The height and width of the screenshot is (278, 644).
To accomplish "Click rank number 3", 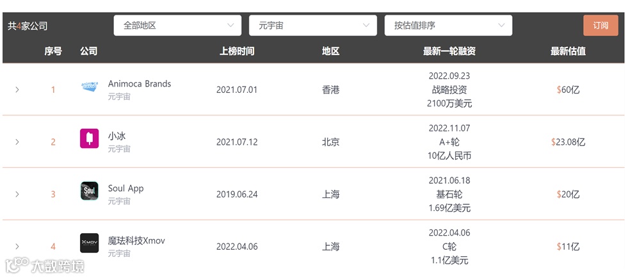I will (53, 194).
